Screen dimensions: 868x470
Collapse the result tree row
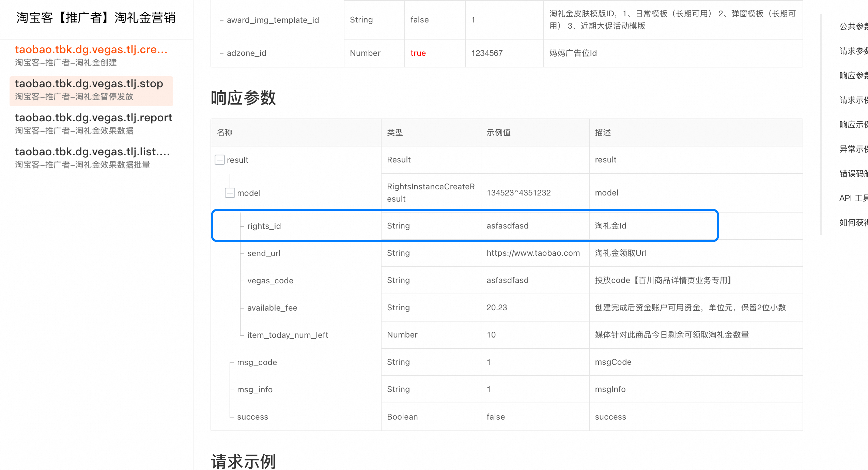click(220, 160)
